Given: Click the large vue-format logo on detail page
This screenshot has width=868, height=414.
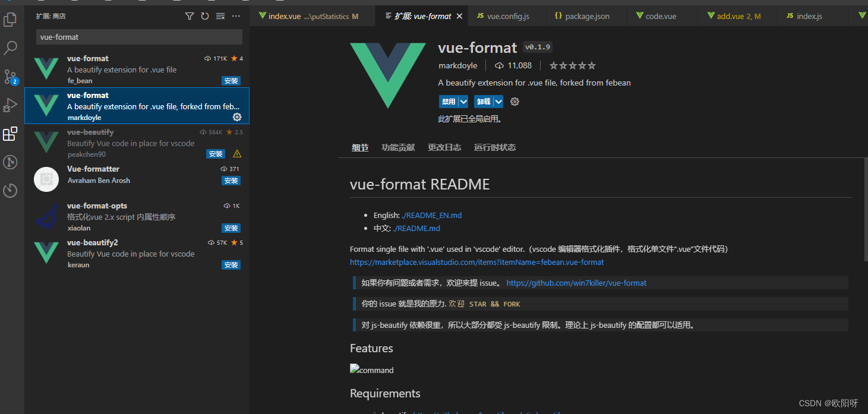Looking at the screenshot, I should [x=389, y=75].
